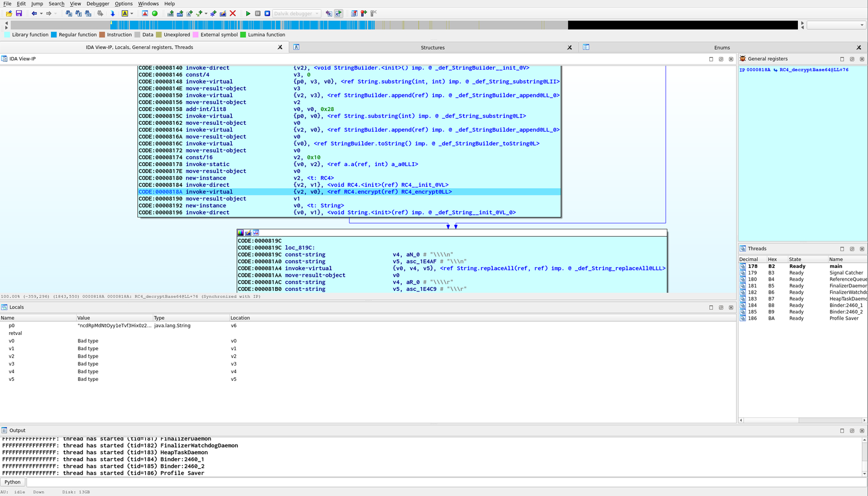Click the IP register value 0000818A

pyautogui.click(x=758, y=70)
